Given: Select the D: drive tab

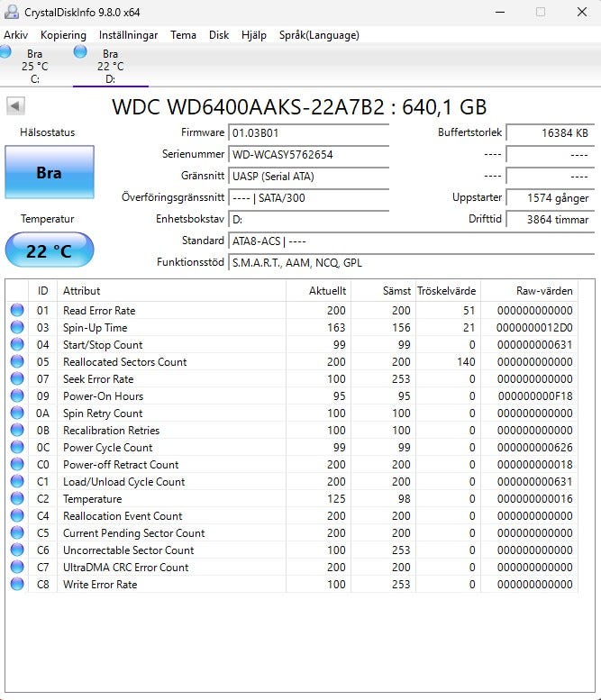Looking at the screenshot, I should point(110,66).
